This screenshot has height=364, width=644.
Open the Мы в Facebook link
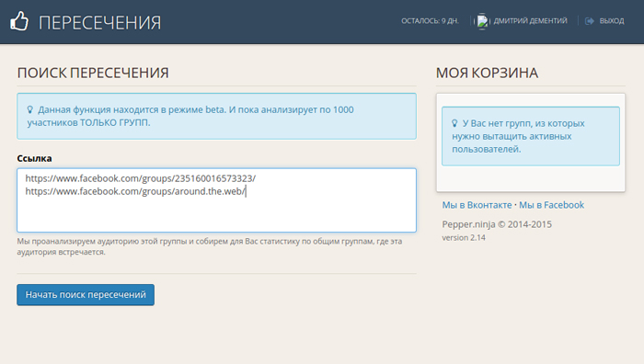pyautogui.click(x=552, y=205)
